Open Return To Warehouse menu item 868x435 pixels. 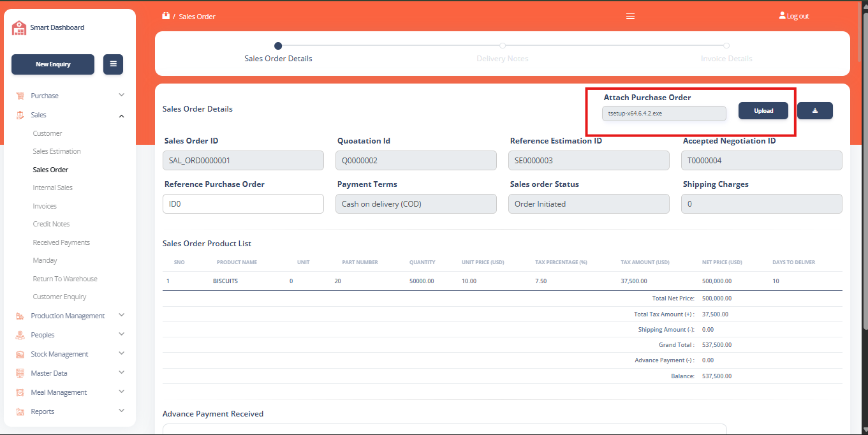(65, 279)
